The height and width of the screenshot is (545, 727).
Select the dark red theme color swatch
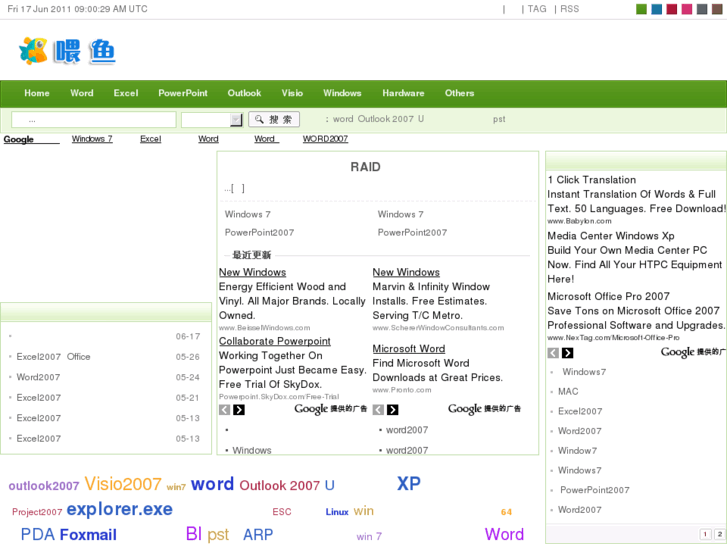click(672, 9)
